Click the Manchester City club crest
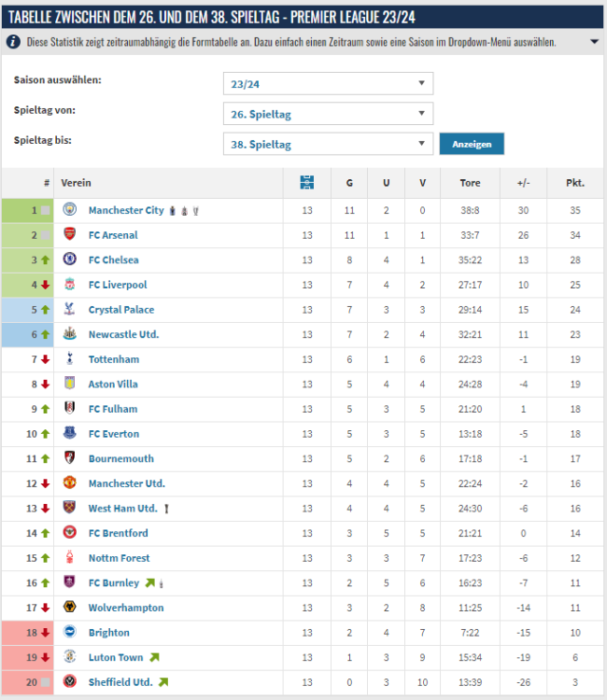Image resolution: width=607 pixels, height=700 pixels. coord(70,210)
